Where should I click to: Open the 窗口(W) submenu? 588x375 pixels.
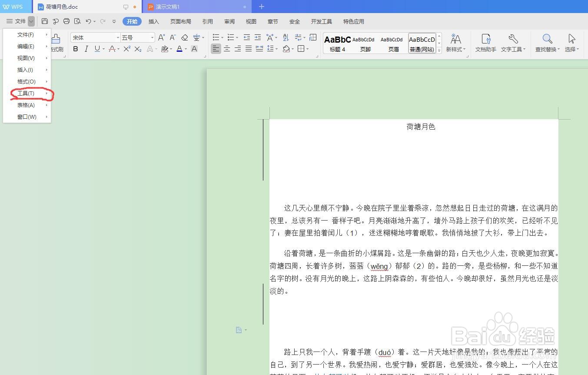click(27, 117)
